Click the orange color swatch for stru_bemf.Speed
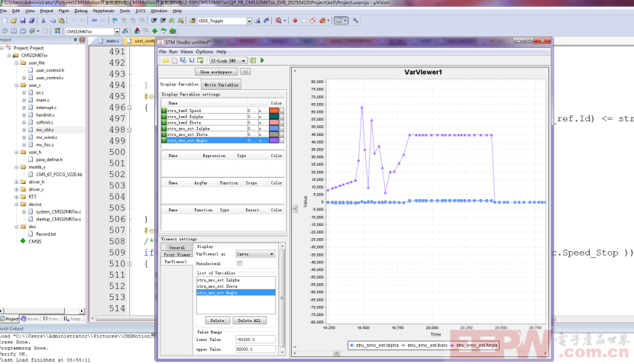Image resolution: width=634 pixels, height=364 pixels. (274, 111)
